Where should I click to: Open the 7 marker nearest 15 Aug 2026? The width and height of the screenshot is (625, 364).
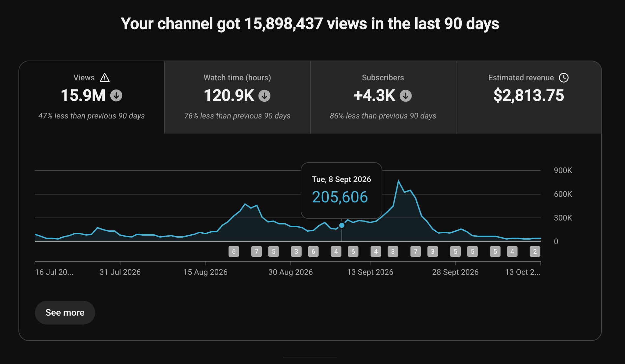(257, 251)
